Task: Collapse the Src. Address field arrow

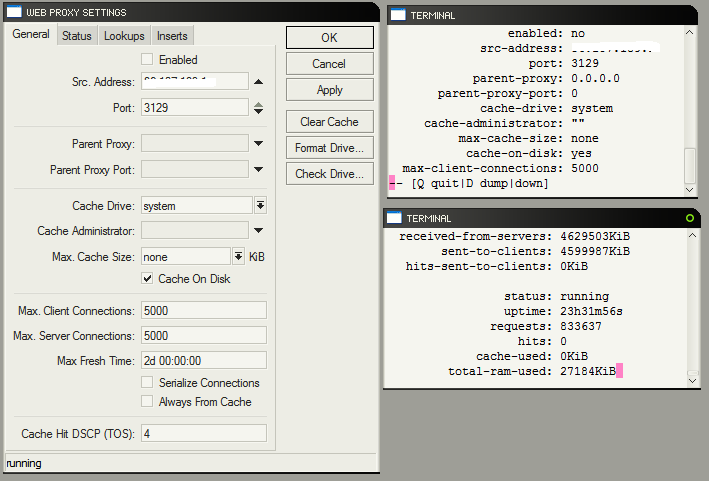Action: point(258,82)
